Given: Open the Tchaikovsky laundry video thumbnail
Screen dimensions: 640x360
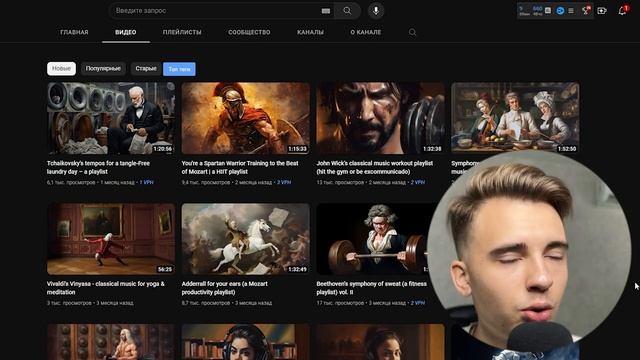Looking at the screenshot, I should tap(111, 118).
